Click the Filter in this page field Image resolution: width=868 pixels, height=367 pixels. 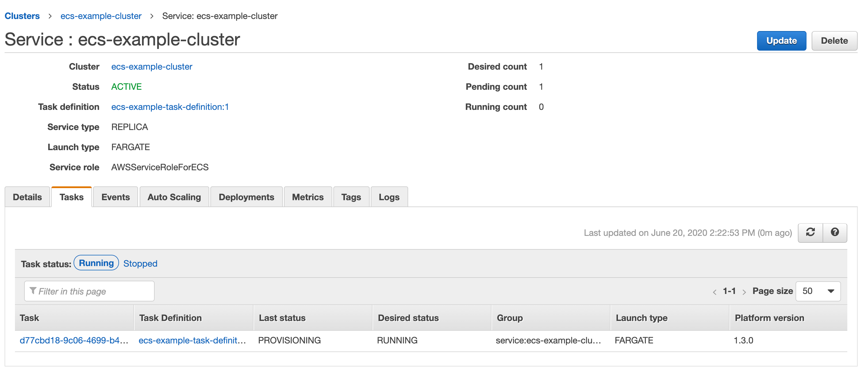(89, 291)
